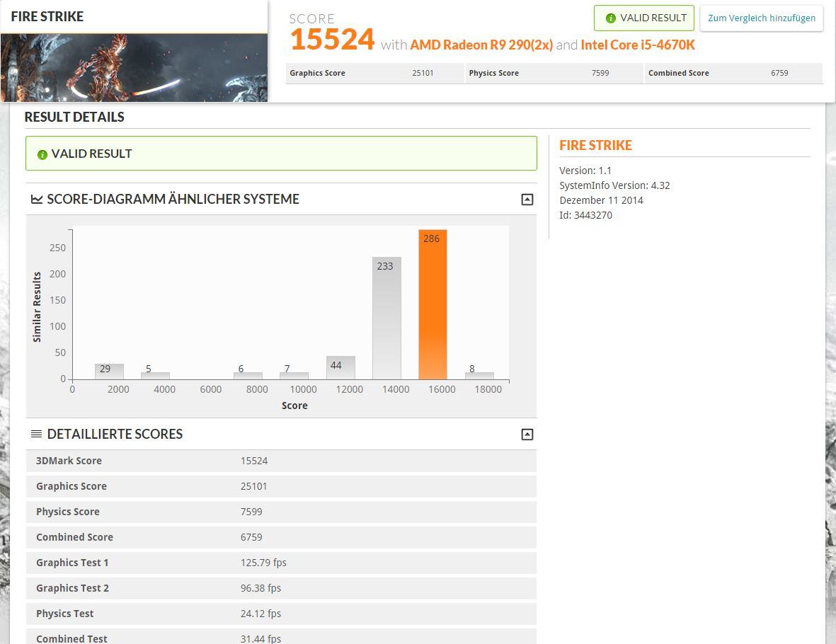Click Combined Score 6759 in header summary
Image resolution: width=836 pixels, height=644 pixels.
pyautogui.click(x=733, y=73)
